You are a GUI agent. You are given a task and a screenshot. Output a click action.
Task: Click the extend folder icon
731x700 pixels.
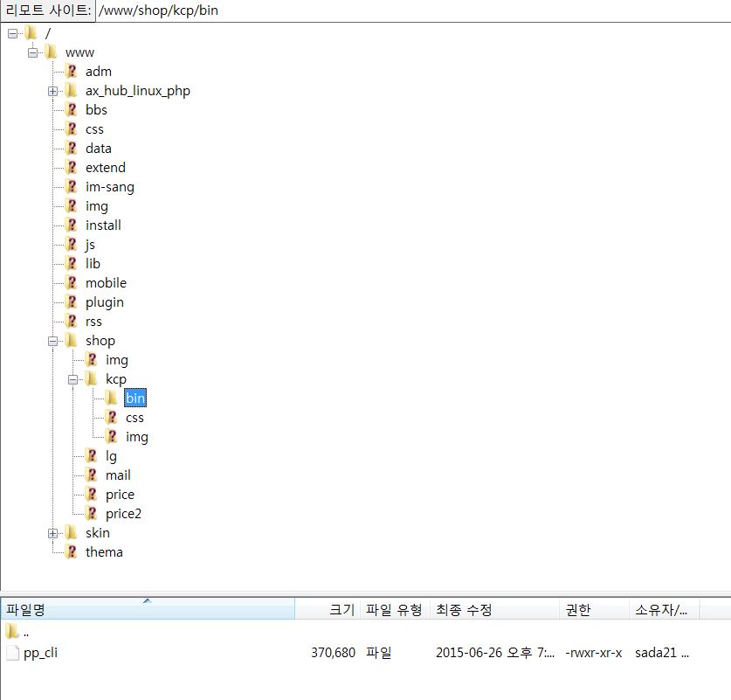[72, 168]
